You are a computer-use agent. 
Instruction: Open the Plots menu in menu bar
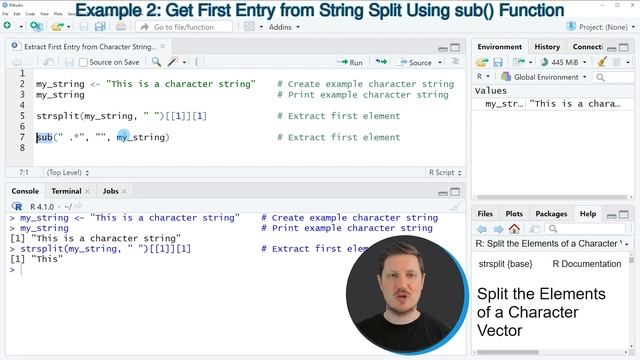pyautogui.click(x=58, y=14)
